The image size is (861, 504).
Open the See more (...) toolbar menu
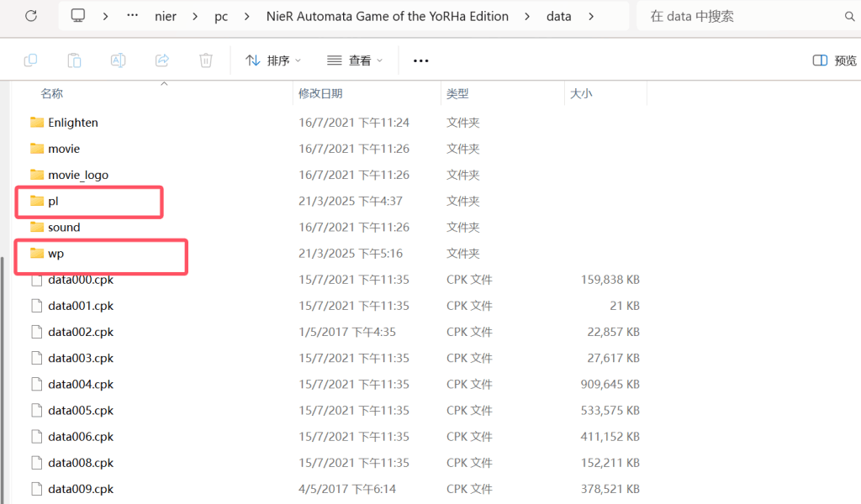(x=420, y=60)
